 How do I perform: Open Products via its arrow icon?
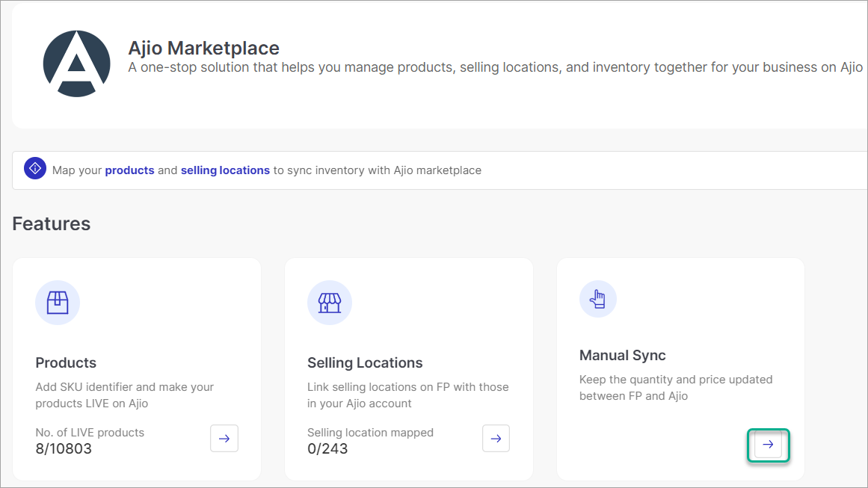tap(224, 438)
